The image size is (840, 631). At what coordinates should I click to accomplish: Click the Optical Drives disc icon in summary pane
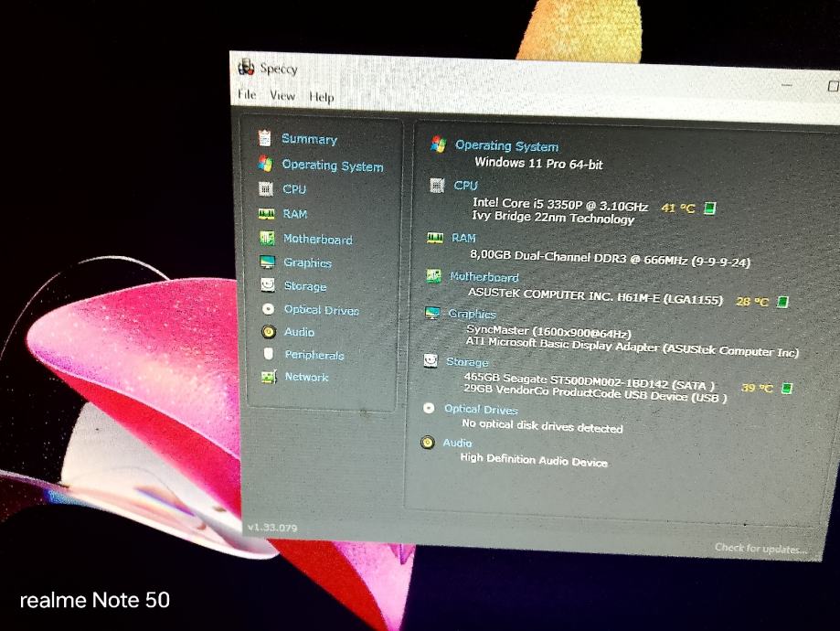pos(429,408)
